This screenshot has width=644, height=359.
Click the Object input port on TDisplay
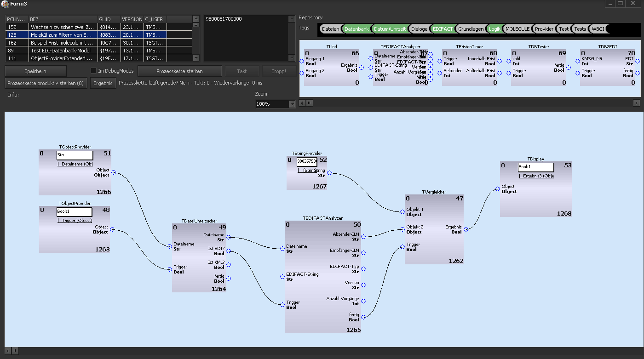498,189
